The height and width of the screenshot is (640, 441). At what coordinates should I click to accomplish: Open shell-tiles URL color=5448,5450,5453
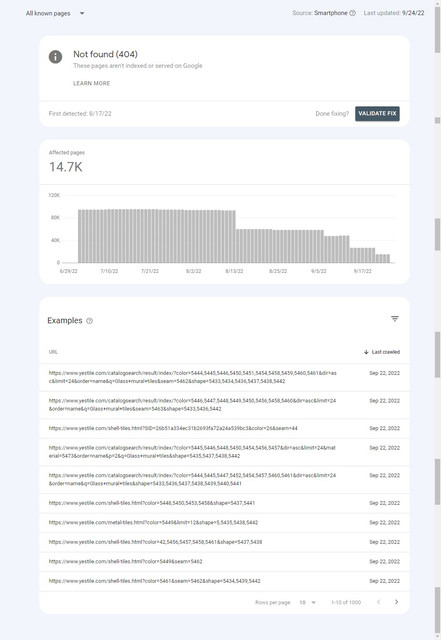tap(152, 503)
